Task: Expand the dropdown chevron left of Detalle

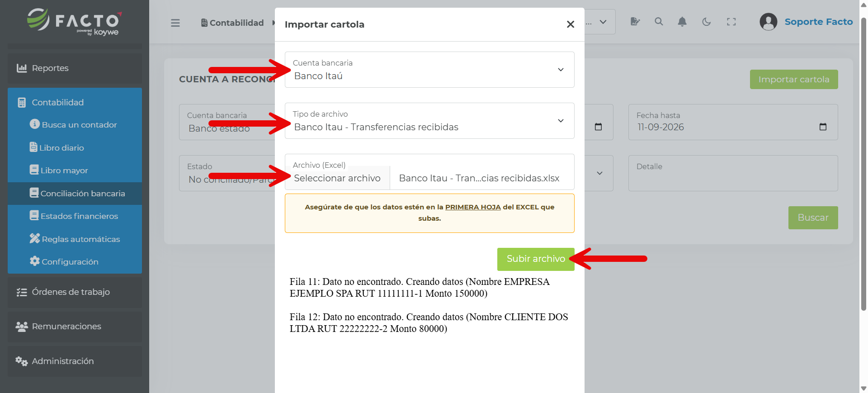Action: coord(599,173)
